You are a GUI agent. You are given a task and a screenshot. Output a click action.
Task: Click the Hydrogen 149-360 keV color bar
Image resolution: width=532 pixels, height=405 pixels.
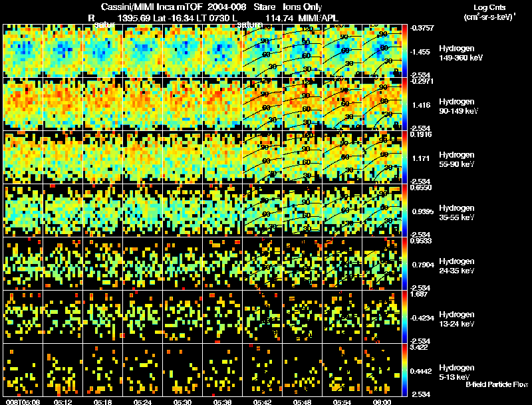coord(404,51)
